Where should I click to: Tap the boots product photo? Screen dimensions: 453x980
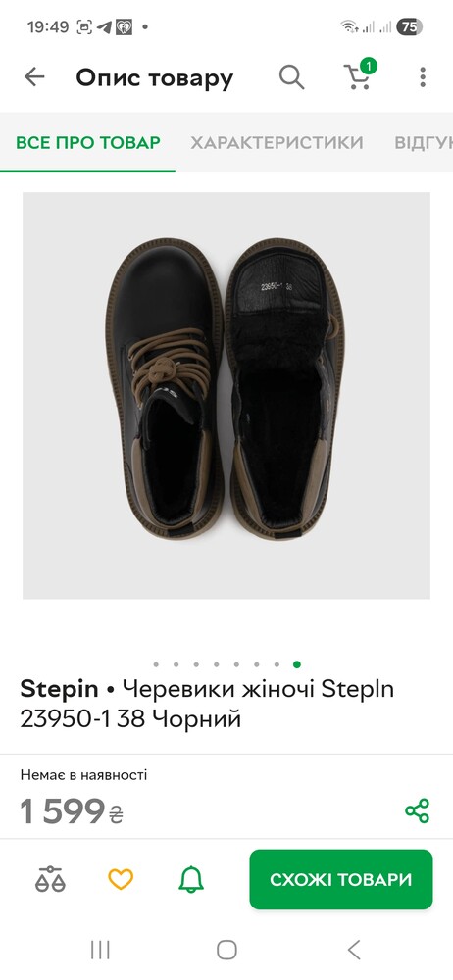pyautogui.click(x=226, y=396)
